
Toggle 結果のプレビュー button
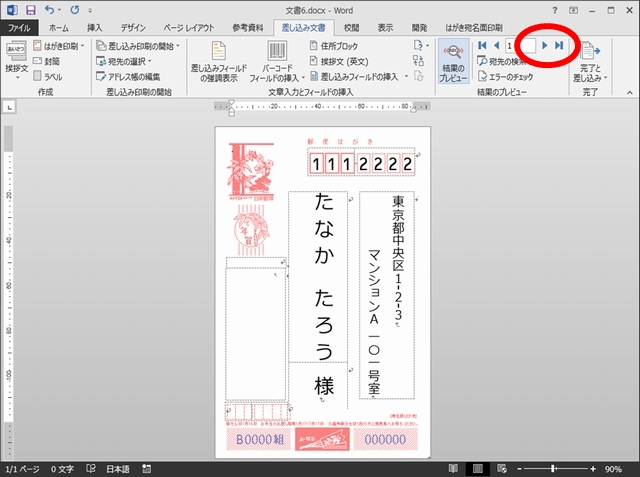[x=453, y=61]
